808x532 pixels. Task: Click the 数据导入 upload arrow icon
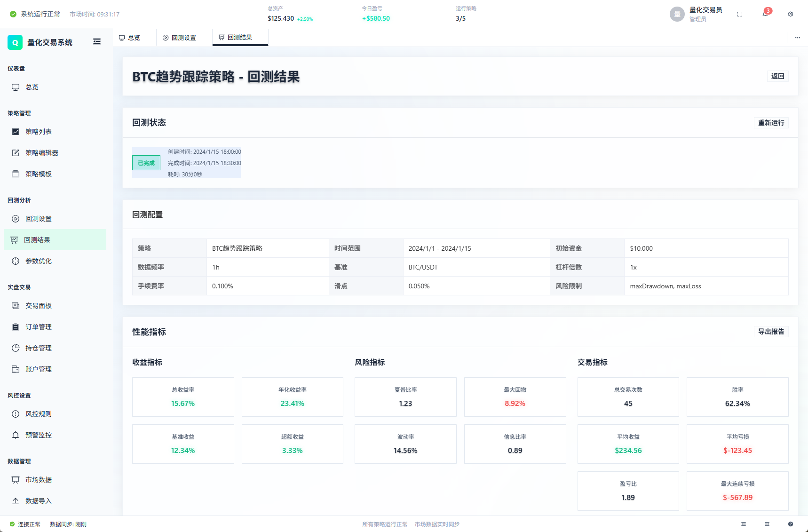[16, 501]
